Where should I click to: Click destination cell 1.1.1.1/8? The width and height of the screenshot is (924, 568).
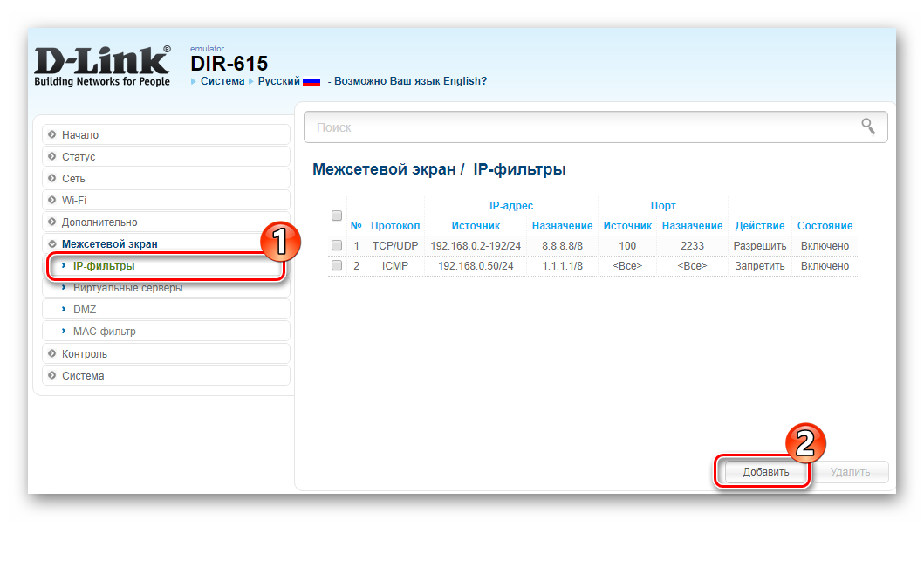562,266
